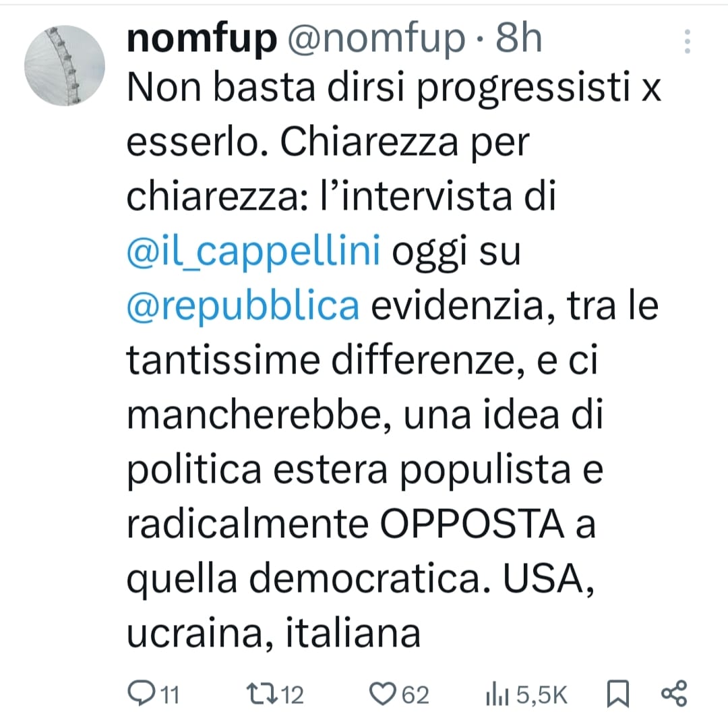728x720 pixels.
Task: Click the reply speech bubble icon
Action: pos(141,693)
